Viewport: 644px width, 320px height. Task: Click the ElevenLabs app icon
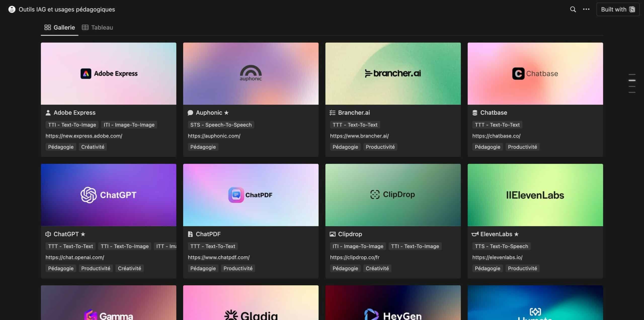(x=536, y=195)
